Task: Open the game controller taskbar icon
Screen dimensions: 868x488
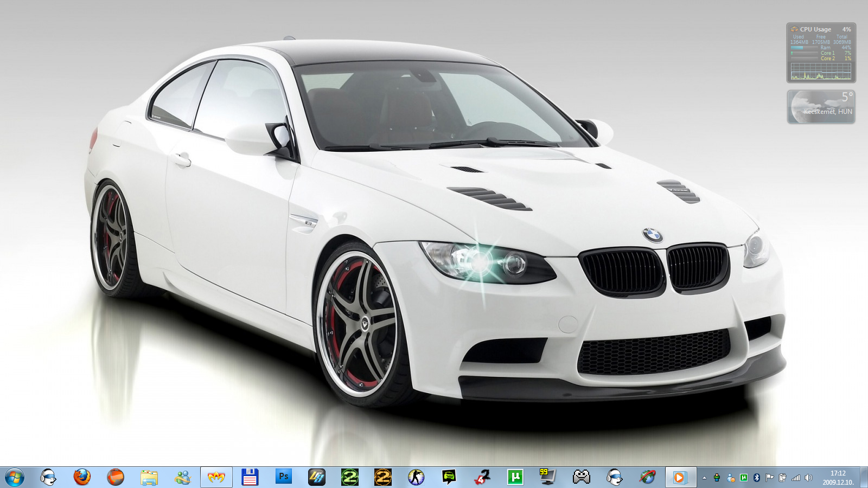Action: point(582,477)
